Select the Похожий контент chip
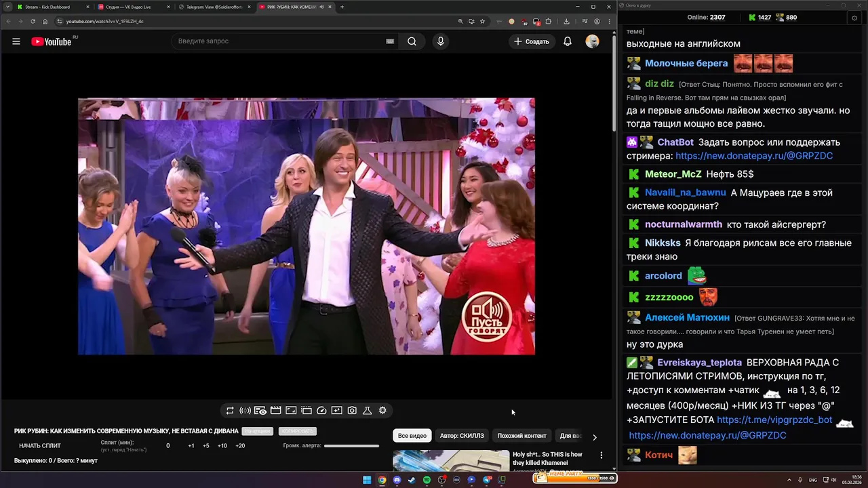The image size is (868, 488). coord(521,436)
